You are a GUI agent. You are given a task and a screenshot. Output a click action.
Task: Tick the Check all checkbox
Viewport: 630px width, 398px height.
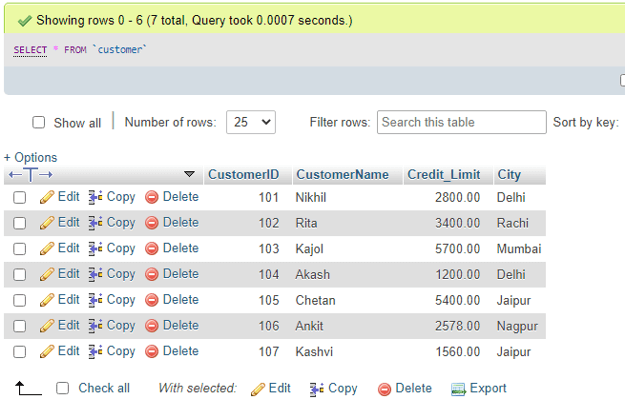click(62, 388)
